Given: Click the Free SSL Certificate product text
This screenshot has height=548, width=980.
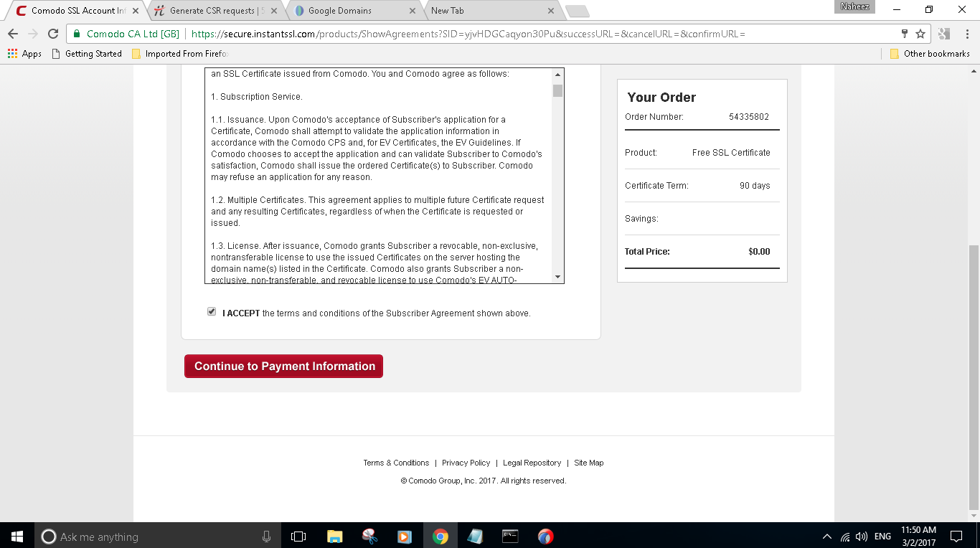Looking at the screenshot, I should (731, 153).
